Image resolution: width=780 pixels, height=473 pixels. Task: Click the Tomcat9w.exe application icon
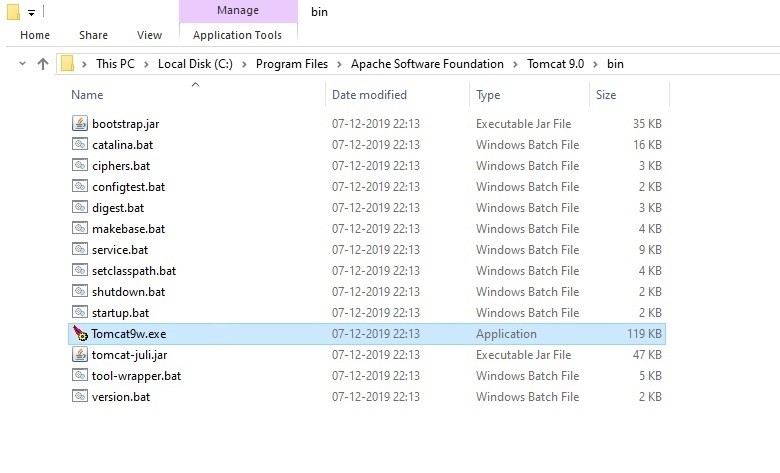tap(80, 333)
